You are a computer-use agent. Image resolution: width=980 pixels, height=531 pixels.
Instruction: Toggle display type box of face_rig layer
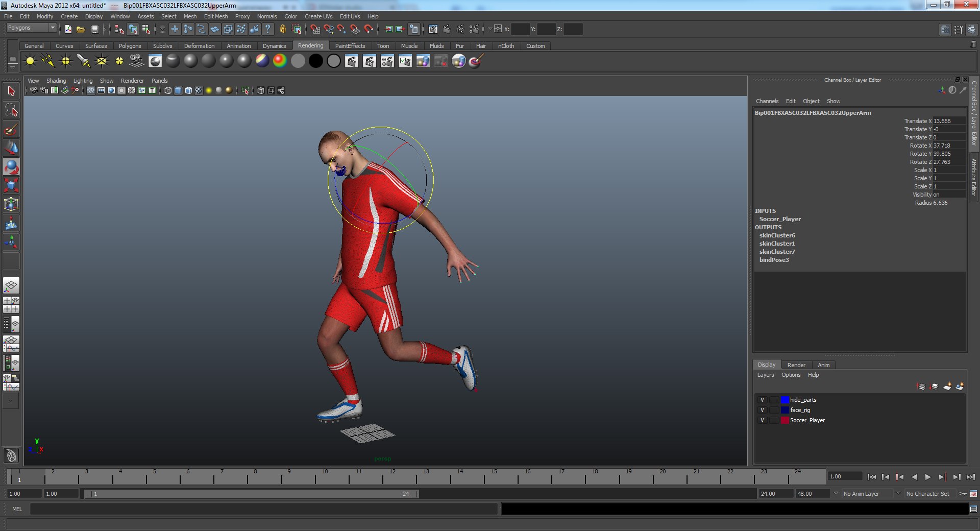(774, 410)
